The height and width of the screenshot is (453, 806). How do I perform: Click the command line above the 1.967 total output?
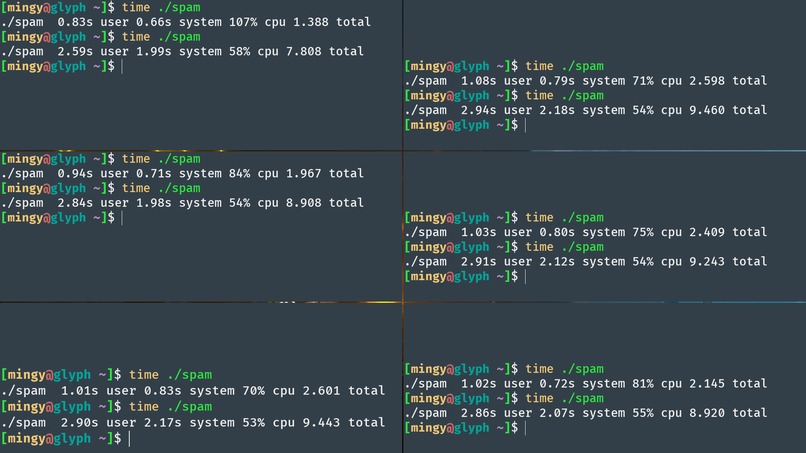[x=101, y=159]
